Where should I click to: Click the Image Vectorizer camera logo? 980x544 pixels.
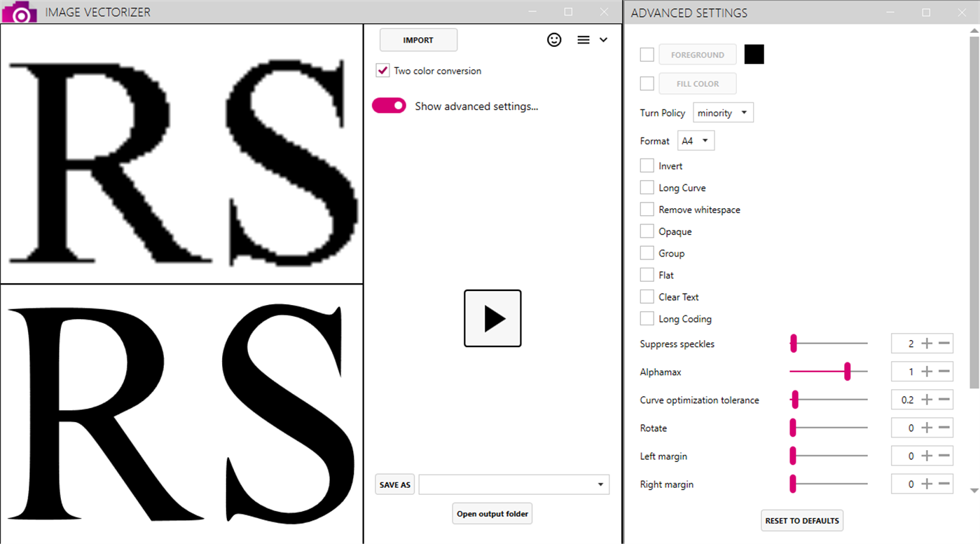tap(19, 11)
